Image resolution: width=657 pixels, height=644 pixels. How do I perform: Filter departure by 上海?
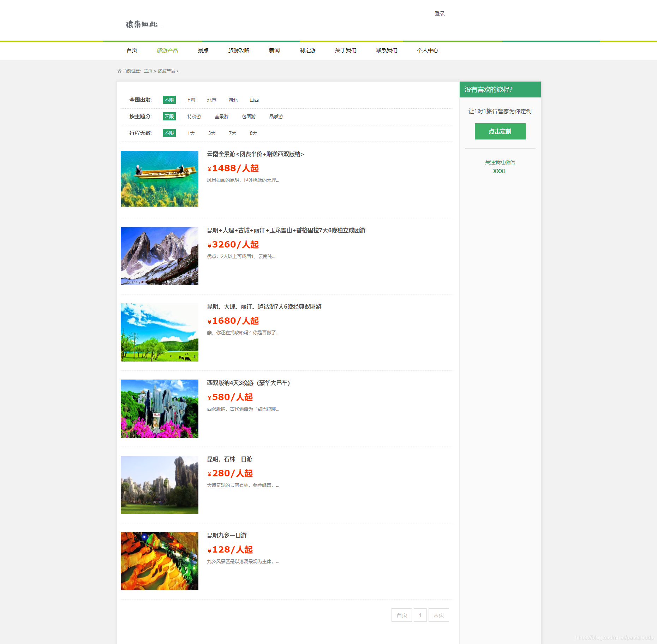[x=191, y=100]
